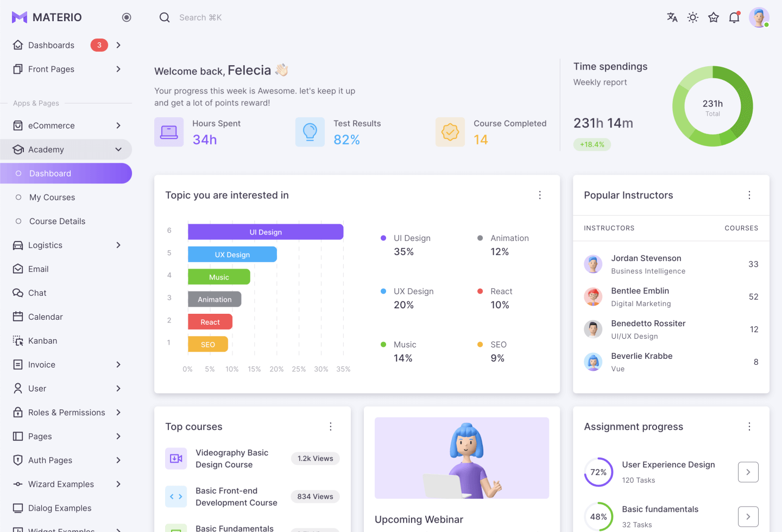Go to My Courses
The width and height of the screenshot is (782, 532).
[x=66, y=197]
